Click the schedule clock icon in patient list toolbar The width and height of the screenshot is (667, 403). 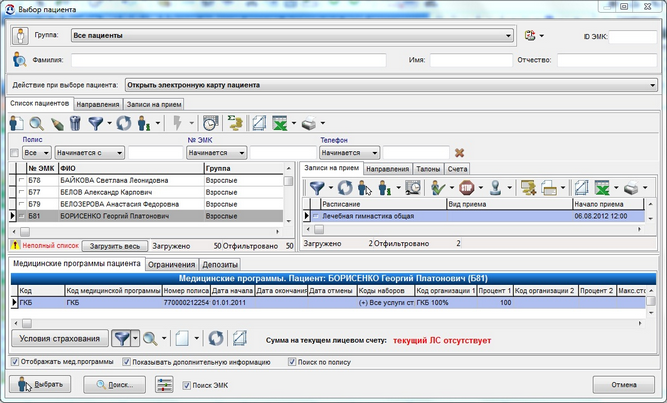coord(210,123)
